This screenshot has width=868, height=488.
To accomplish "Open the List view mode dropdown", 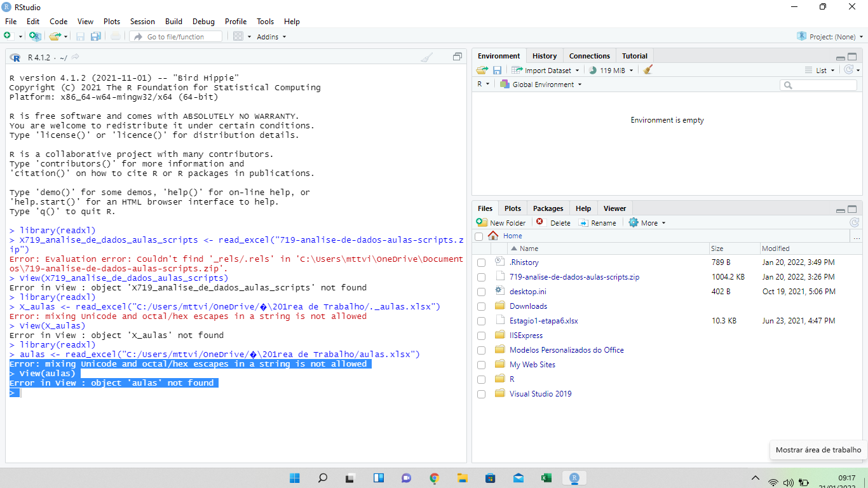I will click(x=820, y=71).
